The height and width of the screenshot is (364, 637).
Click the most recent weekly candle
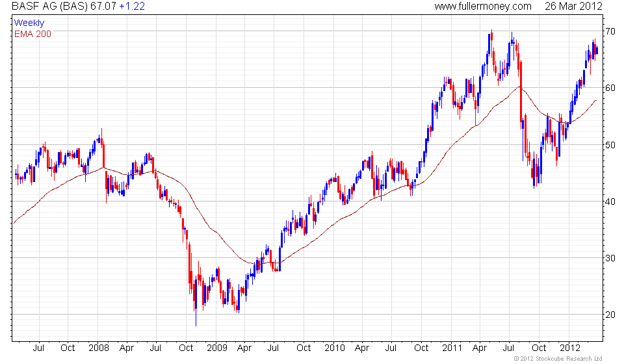pyautogui.click(x=597, y=51)
